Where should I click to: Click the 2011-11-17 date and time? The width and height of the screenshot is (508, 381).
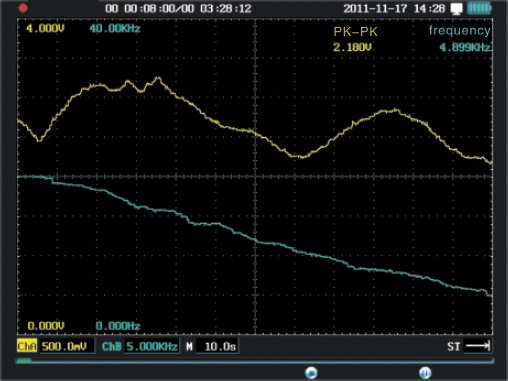click(x=394, y=8)
